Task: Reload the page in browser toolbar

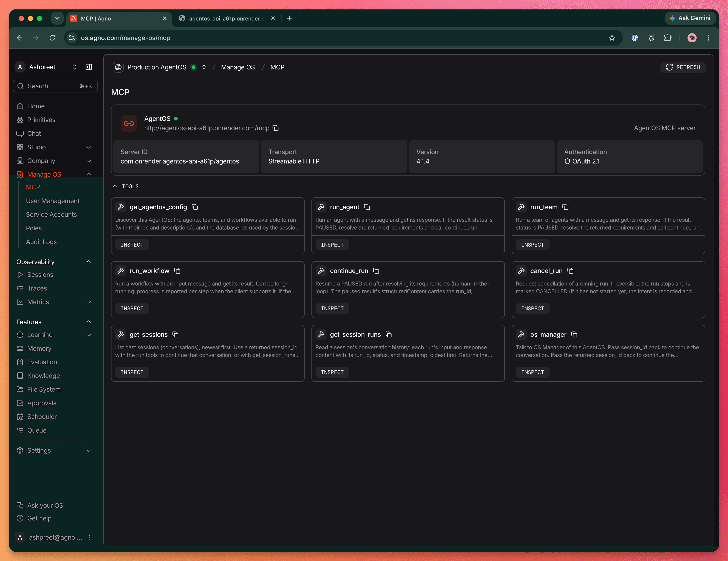Action: [52, 38]
